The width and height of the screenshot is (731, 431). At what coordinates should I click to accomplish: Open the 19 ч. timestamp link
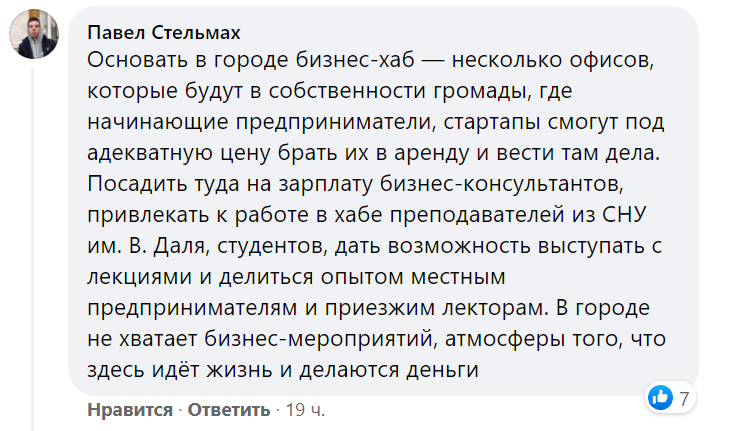303,410
